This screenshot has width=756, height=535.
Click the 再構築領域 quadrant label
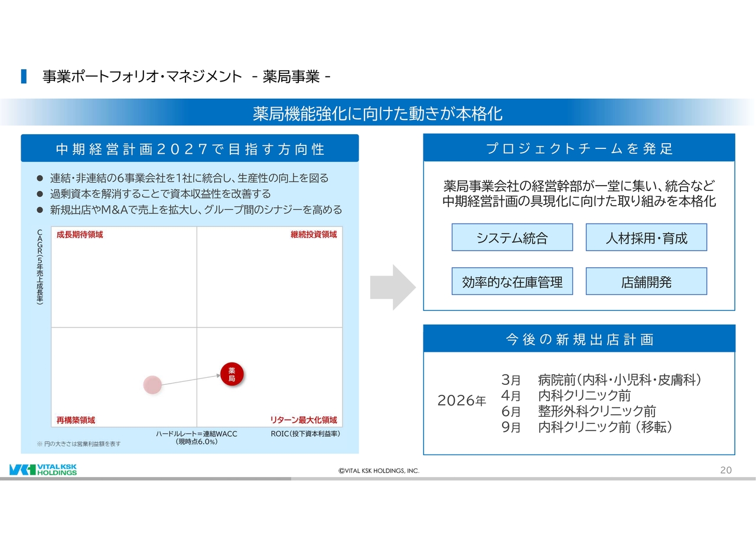(76, 420)
